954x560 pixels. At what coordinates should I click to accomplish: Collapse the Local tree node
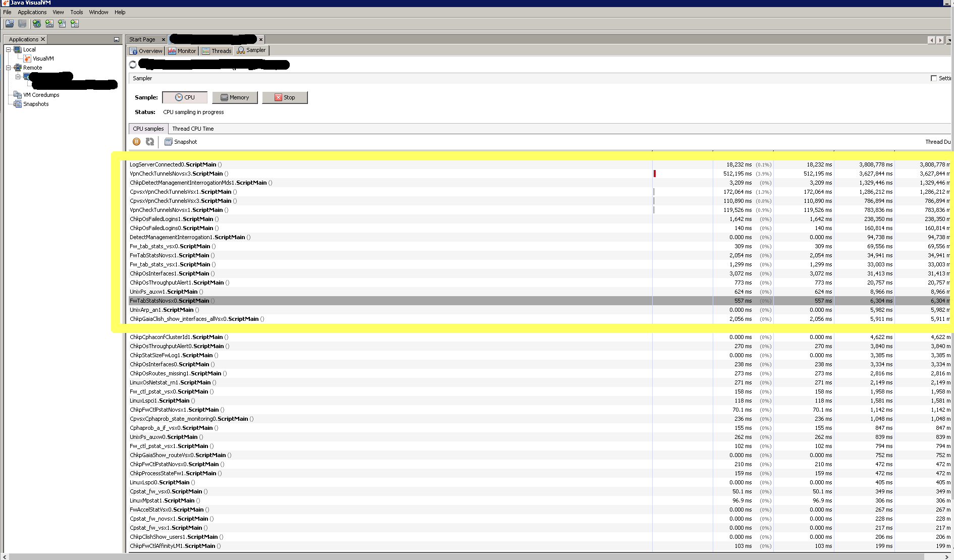(x=8, y=49)
